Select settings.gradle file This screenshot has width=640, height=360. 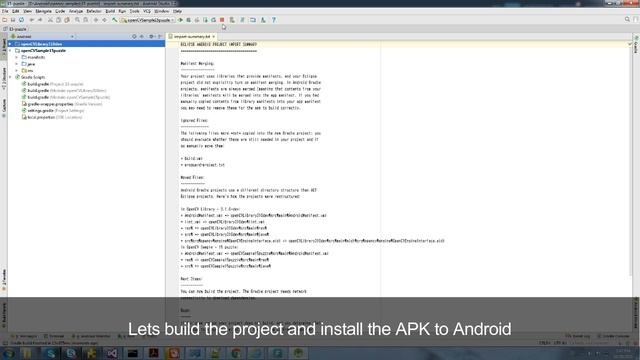(53, 111)
